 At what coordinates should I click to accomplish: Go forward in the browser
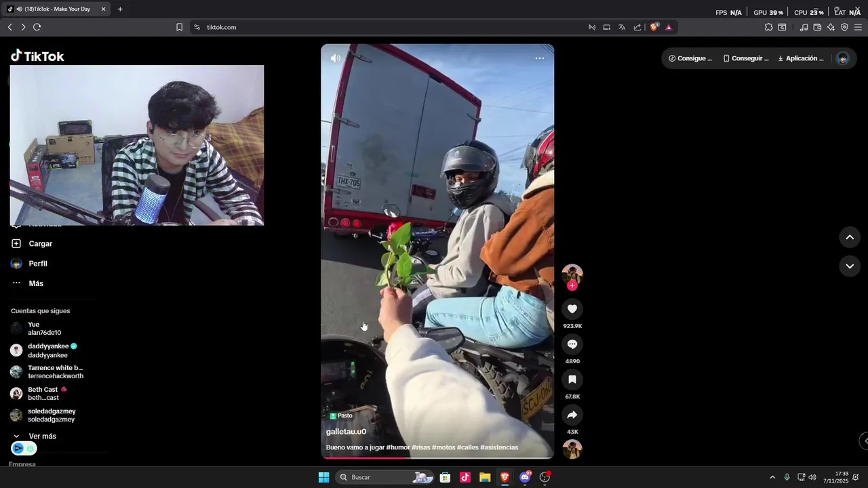click(23, 27)
